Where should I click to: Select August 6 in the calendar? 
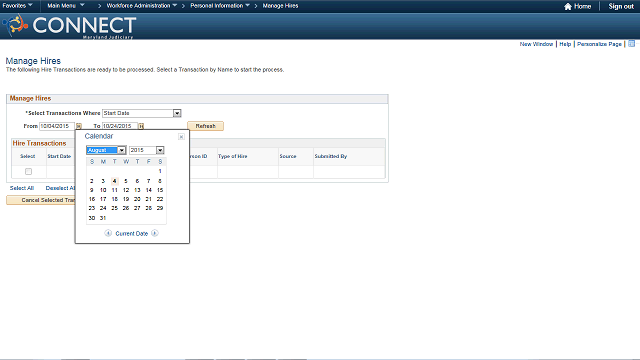(x=137, y=181)
